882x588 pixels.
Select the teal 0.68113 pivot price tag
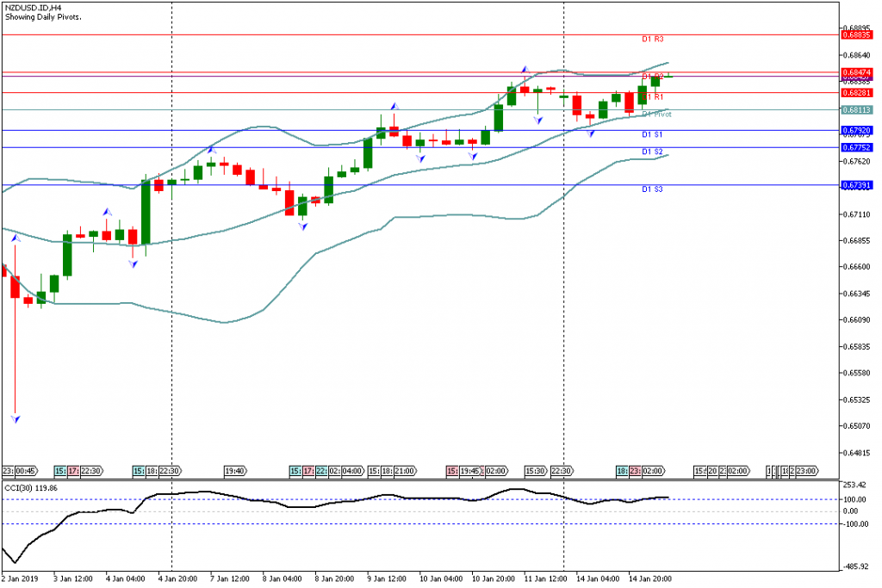pyautogui.click(x=856, y=110)
